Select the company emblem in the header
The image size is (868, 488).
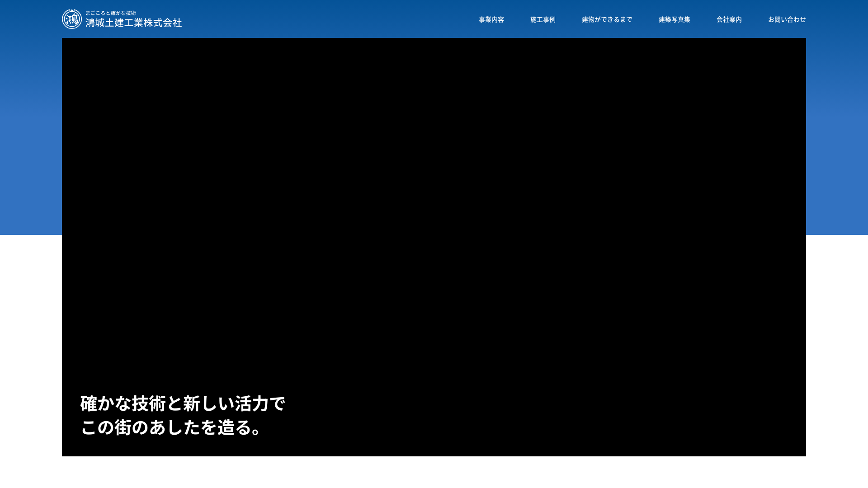coord(71,19)
